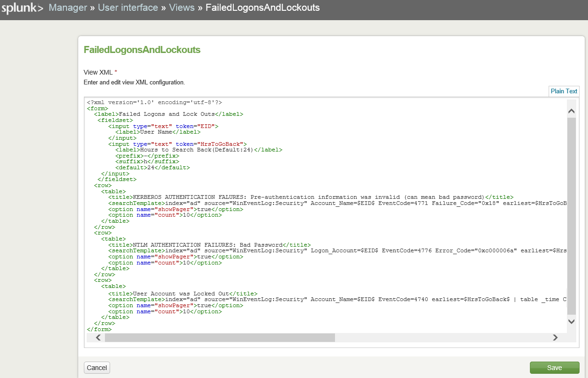The image size is (588, 378).
Task: Click the left arrow of the horizontal scrollbar
Action: [x=97, y=337]
